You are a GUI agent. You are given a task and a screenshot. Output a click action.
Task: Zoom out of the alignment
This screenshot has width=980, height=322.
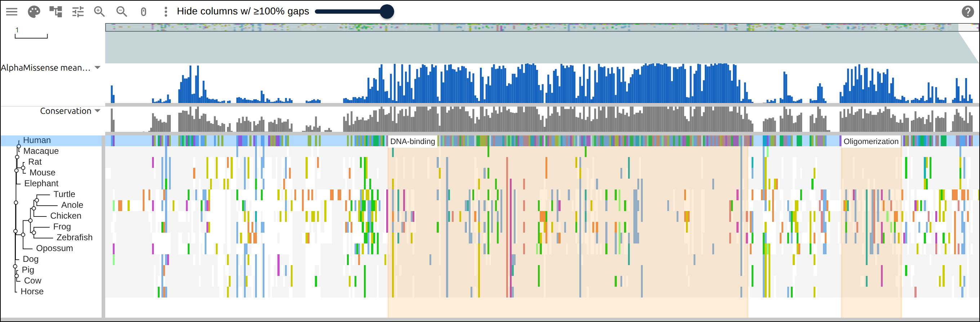pos(122,12)
